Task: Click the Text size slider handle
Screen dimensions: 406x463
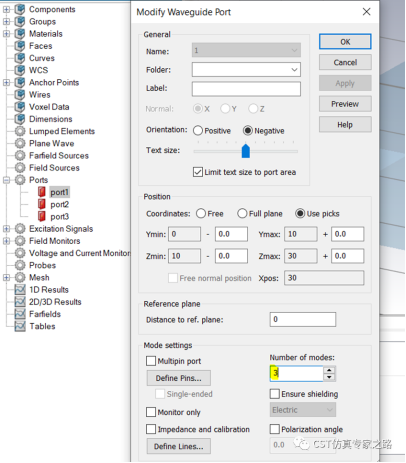Action: 246,151
